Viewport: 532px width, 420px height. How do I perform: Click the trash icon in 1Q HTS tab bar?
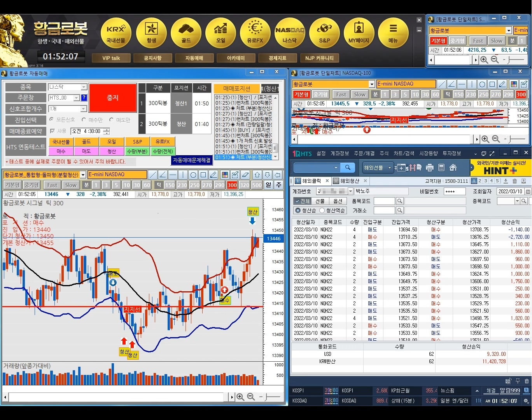514,181
